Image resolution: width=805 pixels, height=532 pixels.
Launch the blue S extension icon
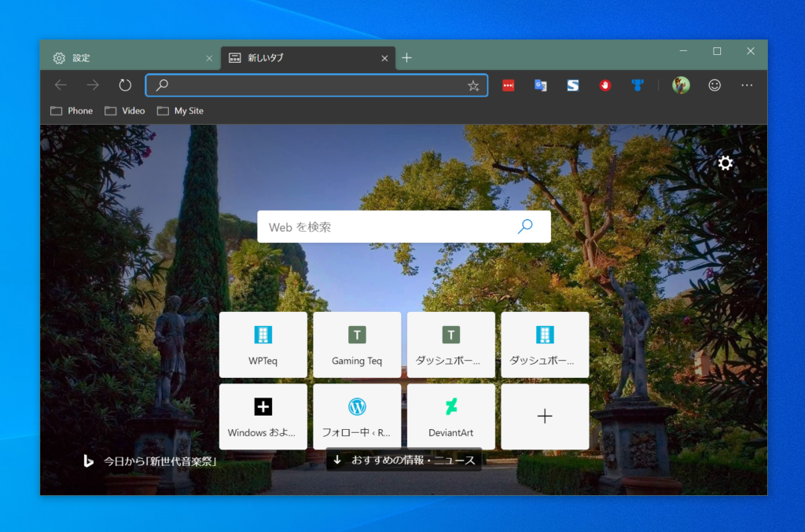(572, 85)
